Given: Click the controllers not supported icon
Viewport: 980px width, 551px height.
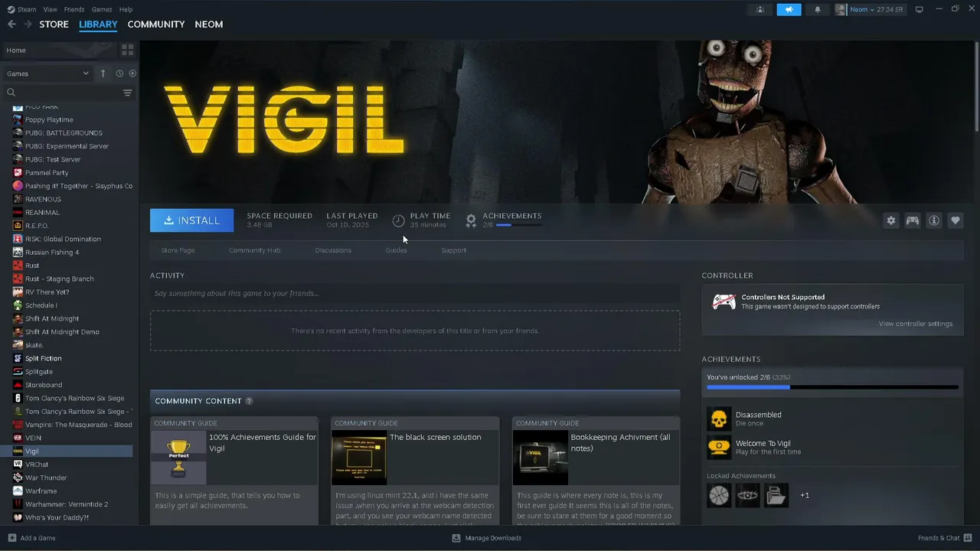Looking at the screenshot, I should [x=724, y=302].
